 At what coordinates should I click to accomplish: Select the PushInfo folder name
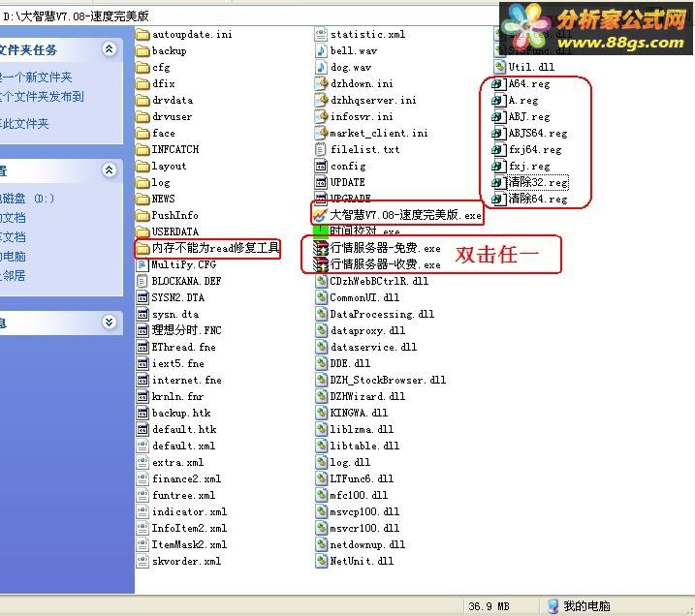tap(175, 216)
